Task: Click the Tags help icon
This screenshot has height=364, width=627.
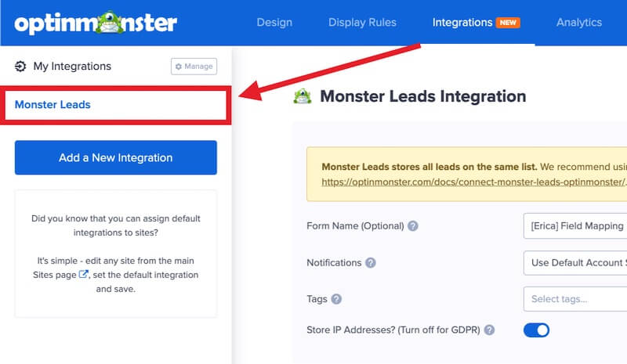Action: 337,299
